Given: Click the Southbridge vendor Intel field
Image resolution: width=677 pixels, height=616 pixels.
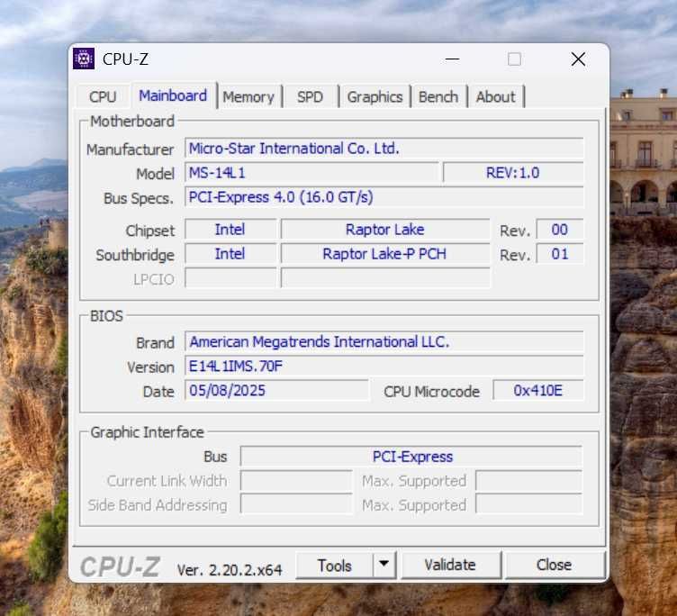Looking at the screenshot, I should pos(230,254).
